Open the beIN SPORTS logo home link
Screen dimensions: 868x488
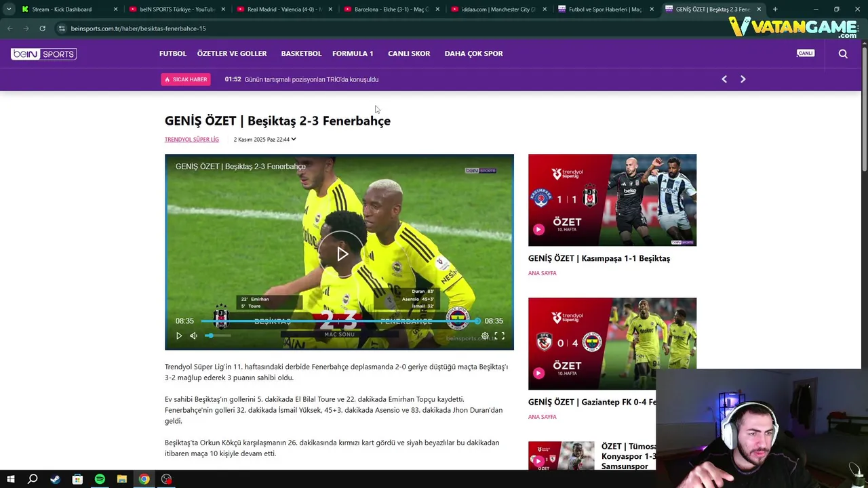tap(43, 54)
